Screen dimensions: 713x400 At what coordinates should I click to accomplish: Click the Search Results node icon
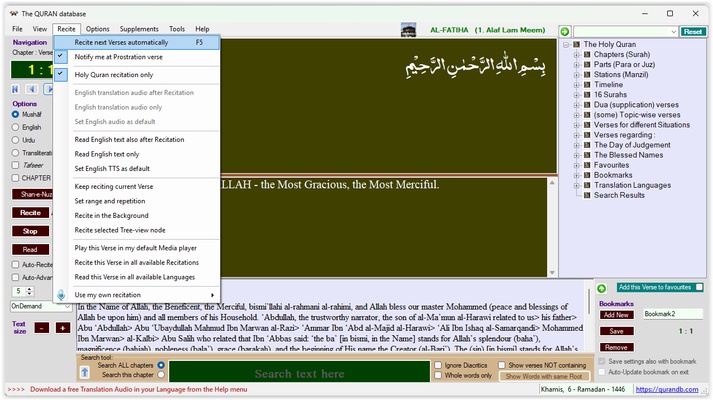[587, 195]
